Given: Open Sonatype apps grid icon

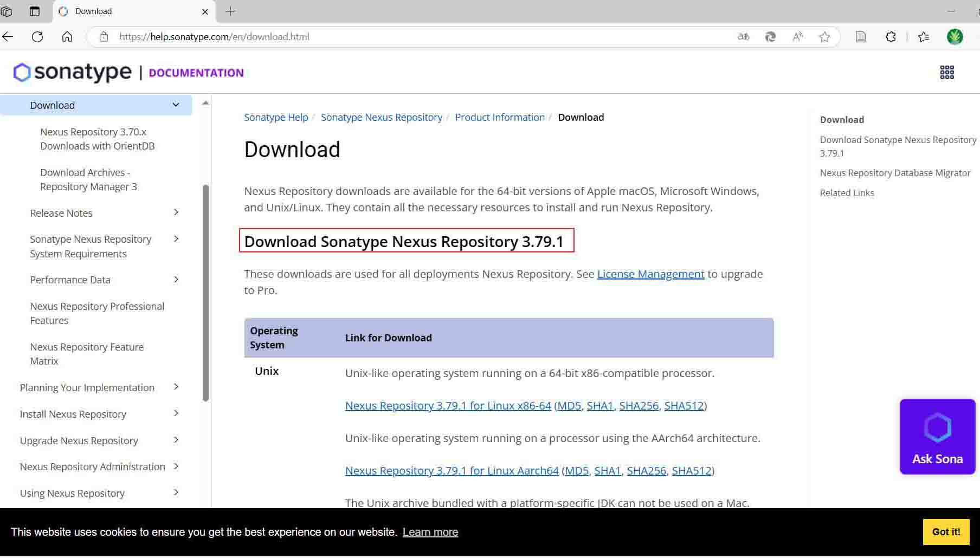Looking at the screenshot, I should pos(947,73).
